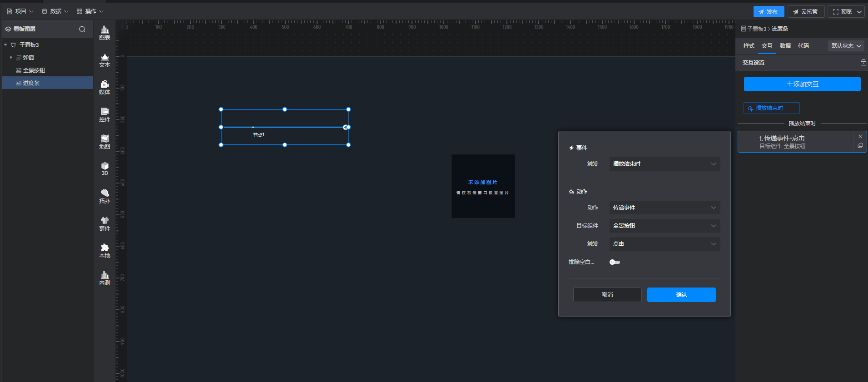Screen dimensions: 868x382
Task: Click the 添加交互 button
Action: tap(802, 84)
